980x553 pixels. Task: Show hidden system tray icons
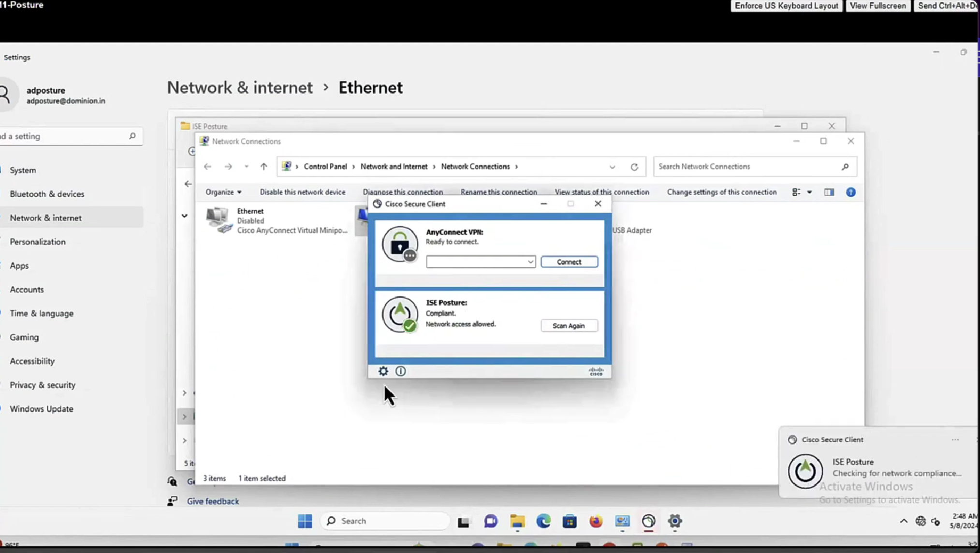(x=903, y=521)
